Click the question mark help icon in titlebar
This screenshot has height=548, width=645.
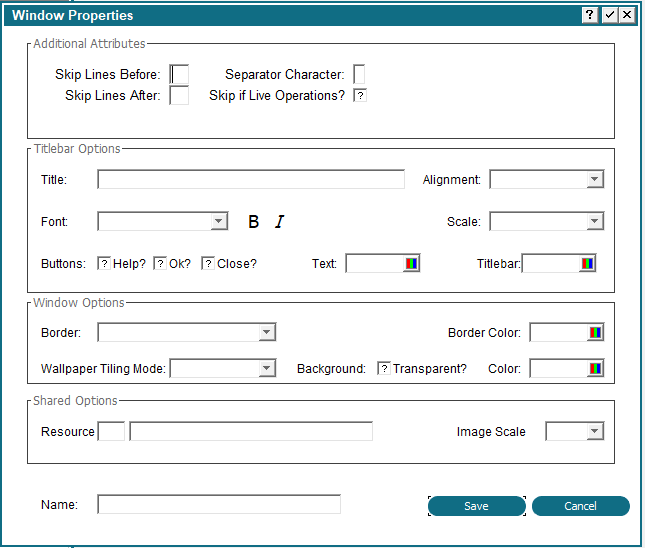pyautogui.click(x=590, y=15)
